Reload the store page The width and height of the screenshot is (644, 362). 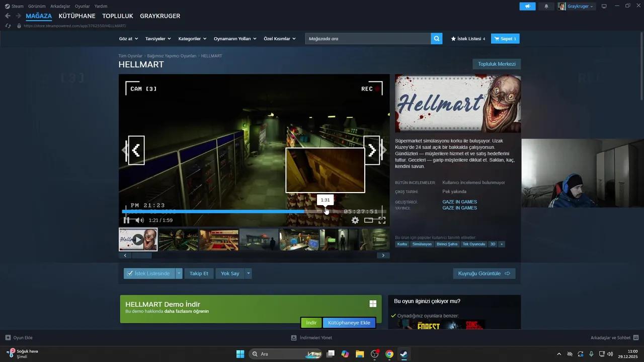(8, 26)
